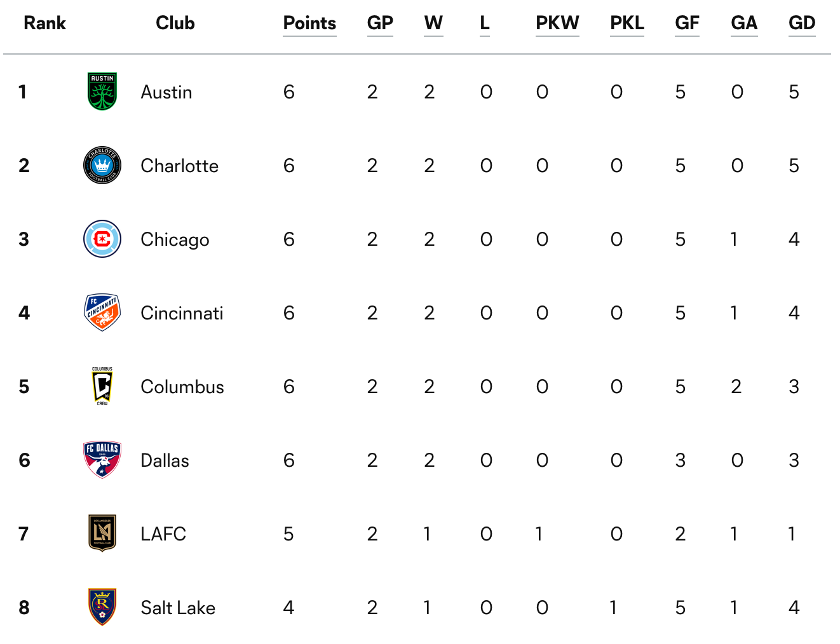Image resolution: width=840 pixels, height=644 pixels.
Task: Click the PKW column header
Action: click(x=557, y=23)
